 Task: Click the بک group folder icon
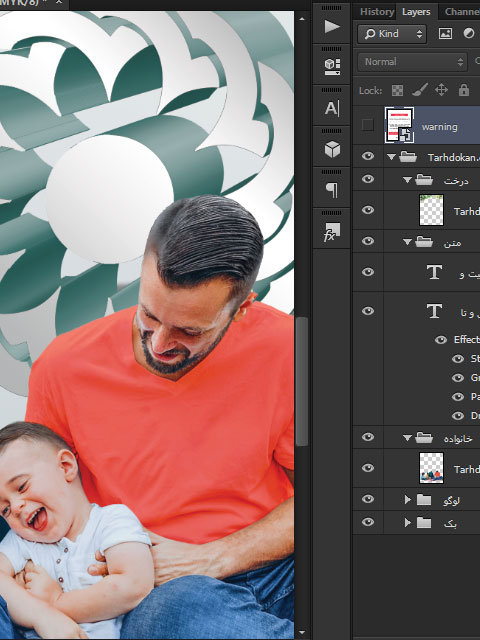coord(424,522)
